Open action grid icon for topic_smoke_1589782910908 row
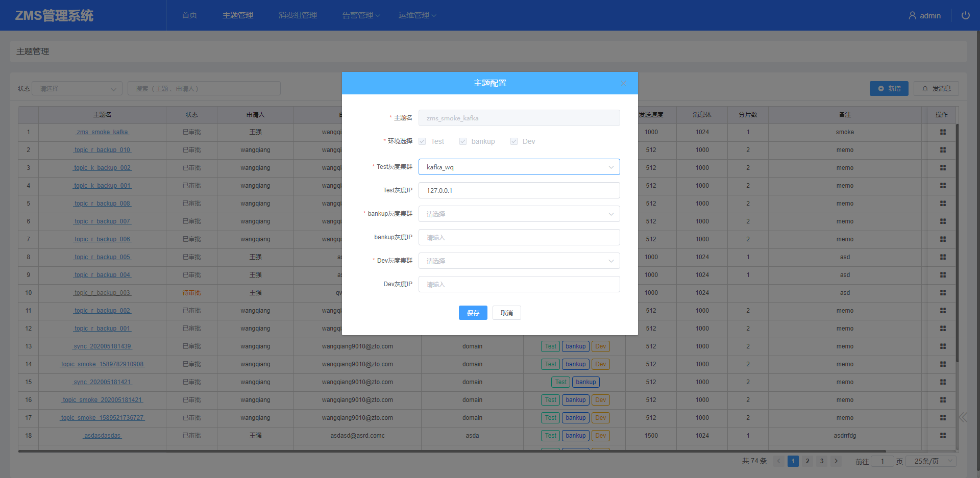Screen dimensions: 980x478 (x=943, y=364)
